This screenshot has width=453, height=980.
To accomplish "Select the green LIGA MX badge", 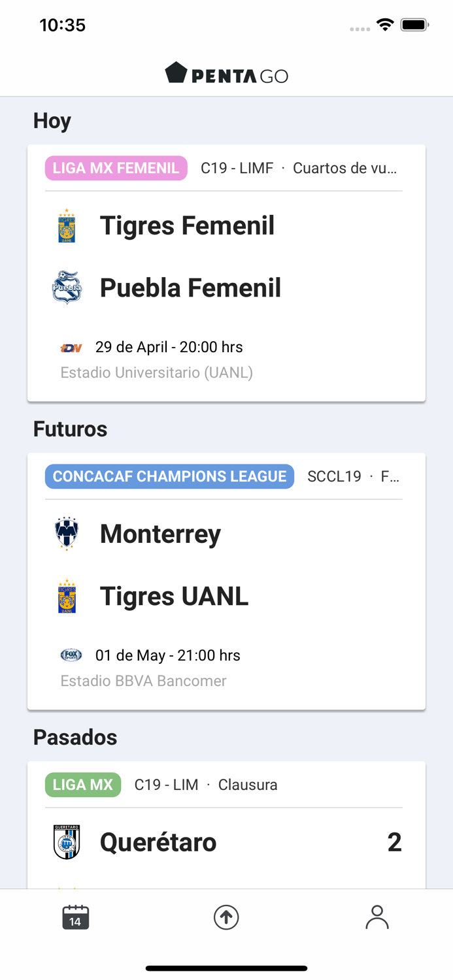I will point(83,785).
